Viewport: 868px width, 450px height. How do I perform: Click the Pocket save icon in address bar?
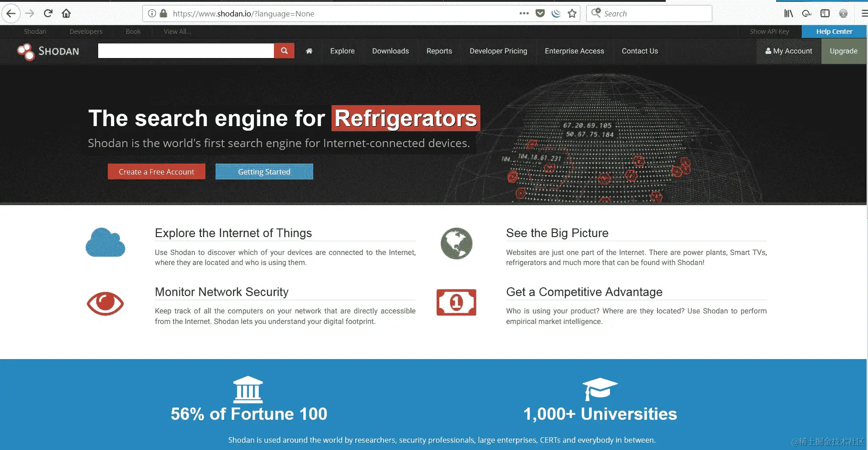point(540,14)
